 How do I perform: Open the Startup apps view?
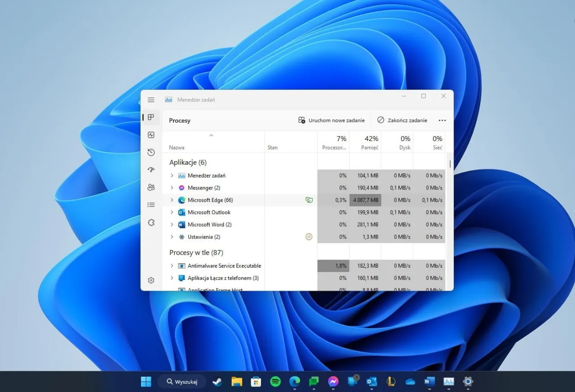(x=151, y=169)
